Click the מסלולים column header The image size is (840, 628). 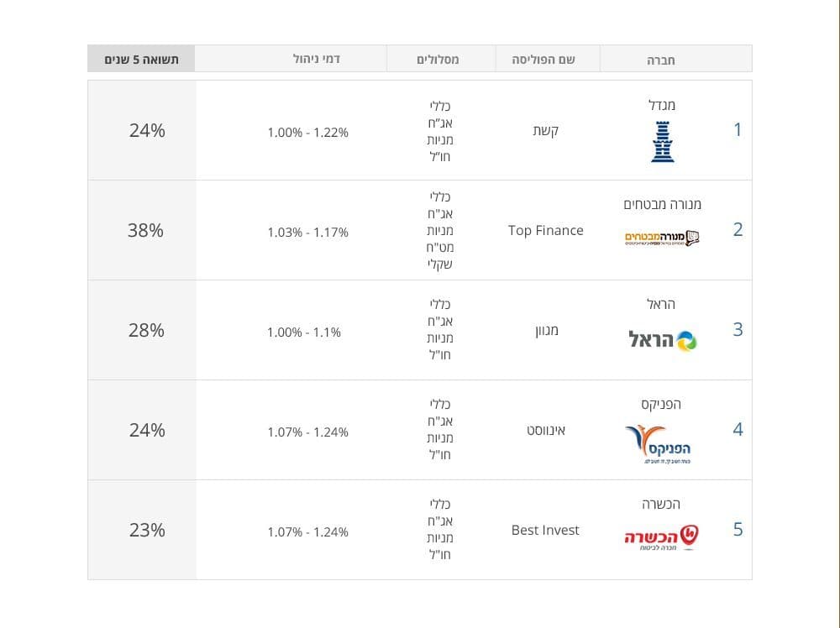point(438,60)
